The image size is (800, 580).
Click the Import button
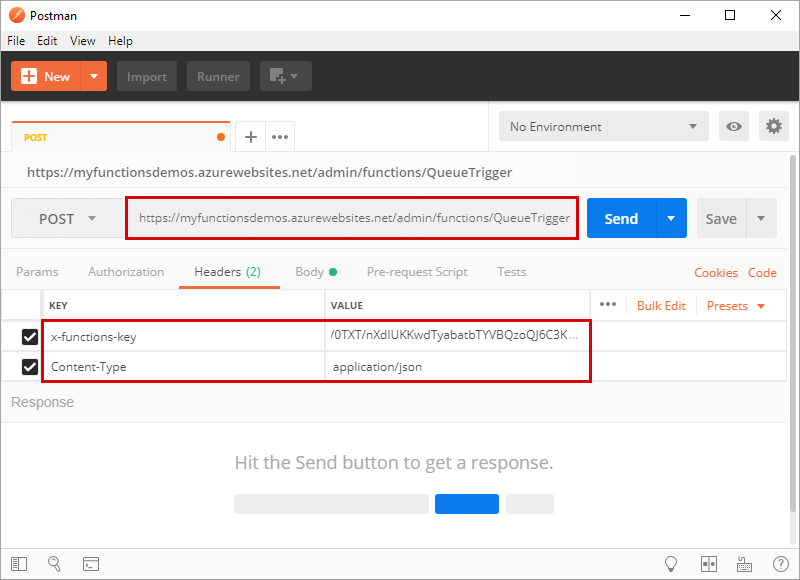click(147, 77)
